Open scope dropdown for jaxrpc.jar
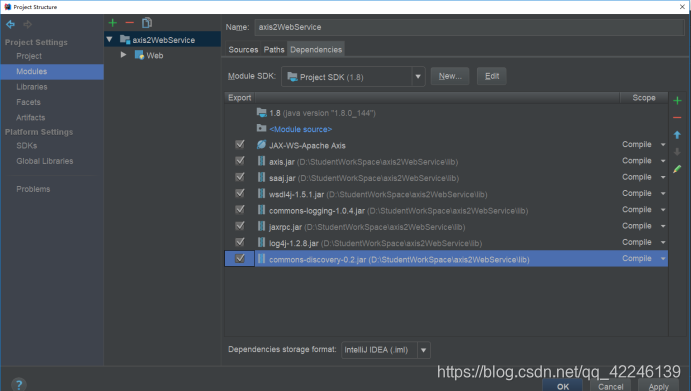The height and width of the screenshot is (391, 691). click(x=663, y=226)
